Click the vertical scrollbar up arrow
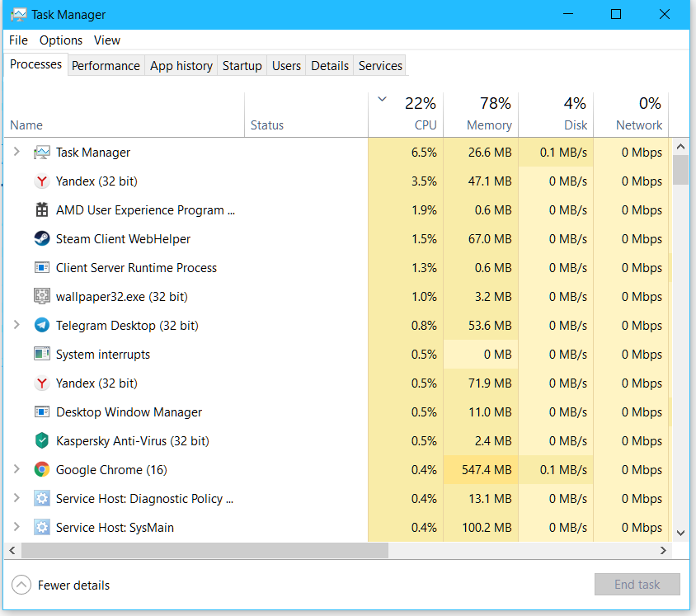This screenshot has width=696, height=616. [x=680, y=147]
